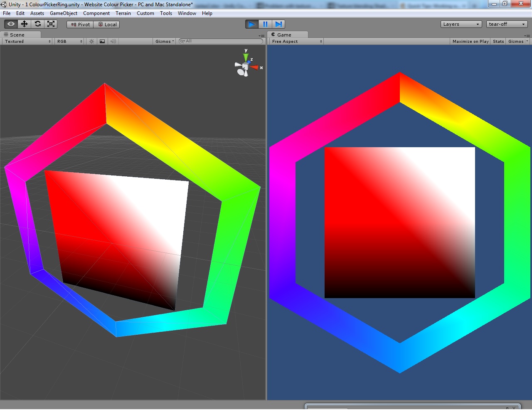Open the tear-off layout dropdown
Screen dimensions: 532x410
pos(507,24)
